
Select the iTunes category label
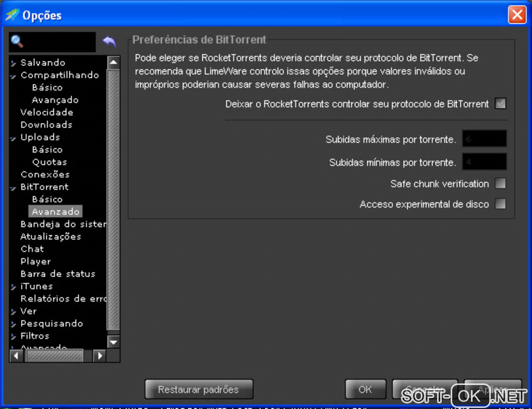pyautogui.click(x=37, y=286)
